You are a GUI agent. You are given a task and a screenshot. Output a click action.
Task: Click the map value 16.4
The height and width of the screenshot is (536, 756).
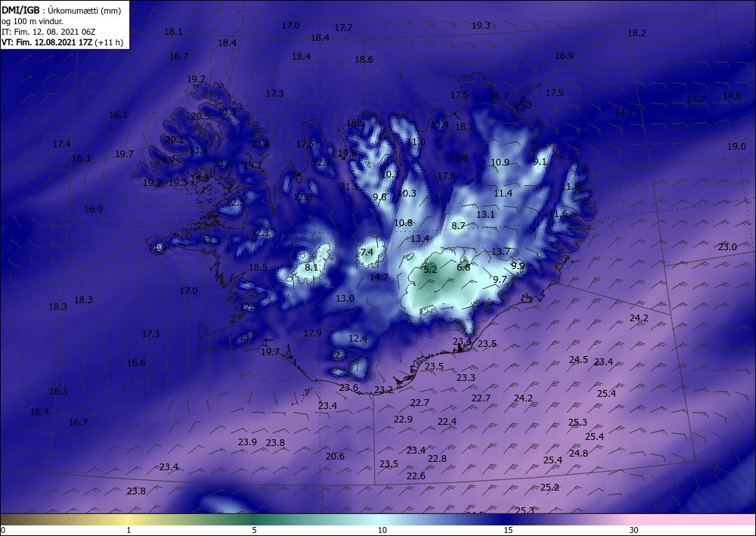[x=39, y=412]
